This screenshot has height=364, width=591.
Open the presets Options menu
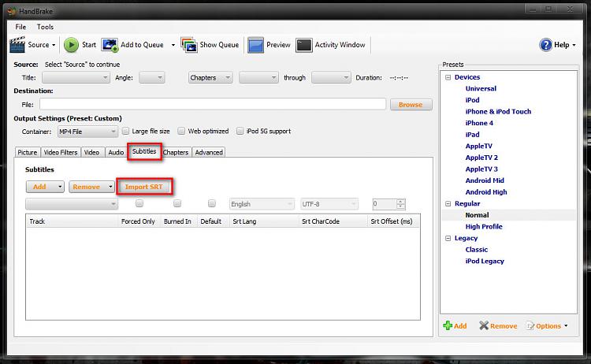coord(548,326)
